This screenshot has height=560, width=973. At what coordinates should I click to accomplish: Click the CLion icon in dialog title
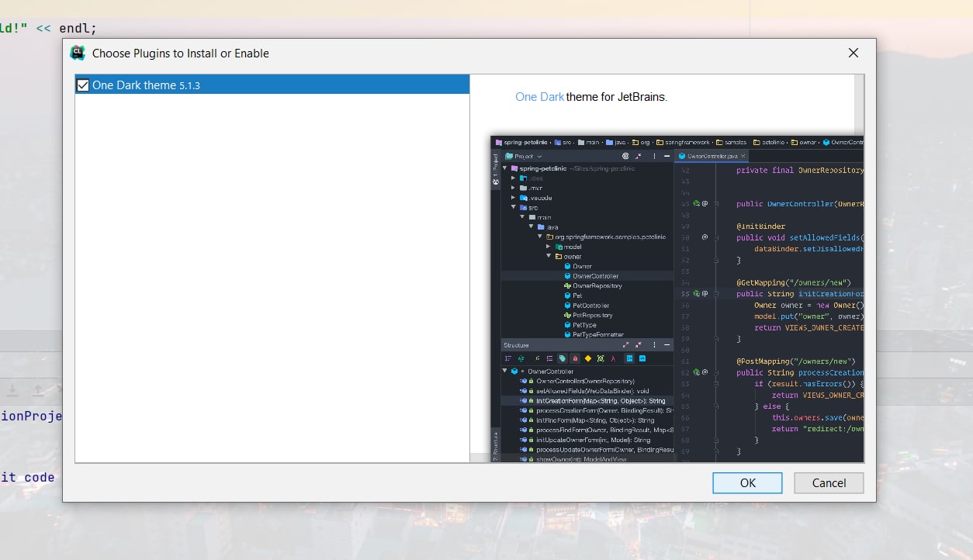click(x=78, y=53)
